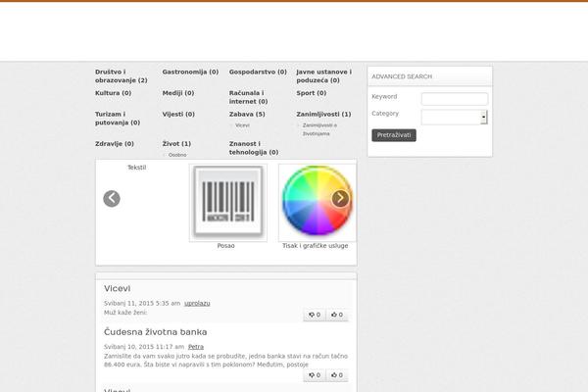Image resolution: width=588 pixels, height=392 pixels.
Task: Click the Muž kaže ženi excerpt
Action: (125, 313)
